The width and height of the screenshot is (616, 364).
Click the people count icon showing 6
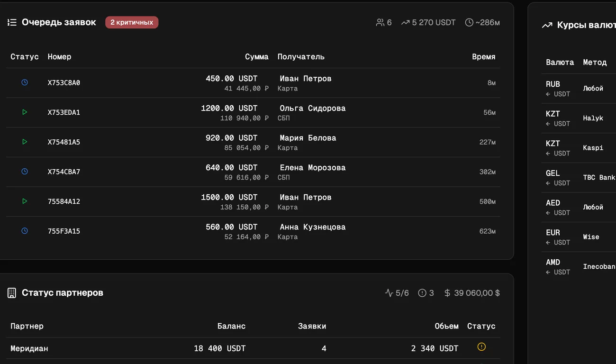[380, 22]
